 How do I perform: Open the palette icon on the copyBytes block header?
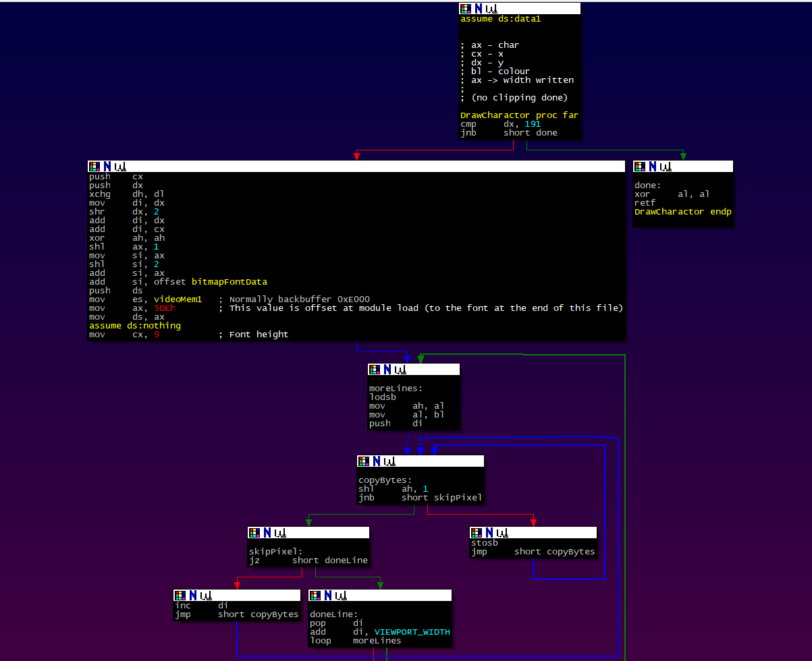coord(363,461)
